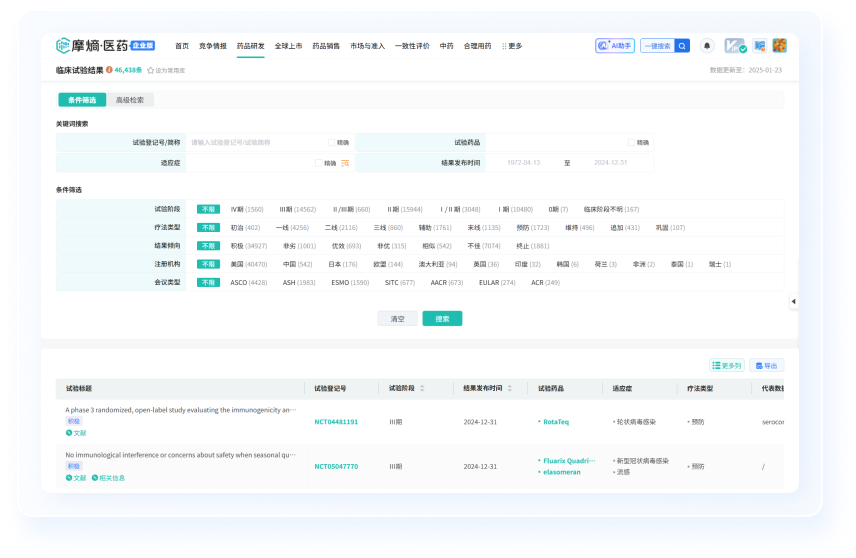The image size is (856, 558).
Task: Tick 精确 checkbox for 试验登记号/简称
Action: [x=331, y=143]
